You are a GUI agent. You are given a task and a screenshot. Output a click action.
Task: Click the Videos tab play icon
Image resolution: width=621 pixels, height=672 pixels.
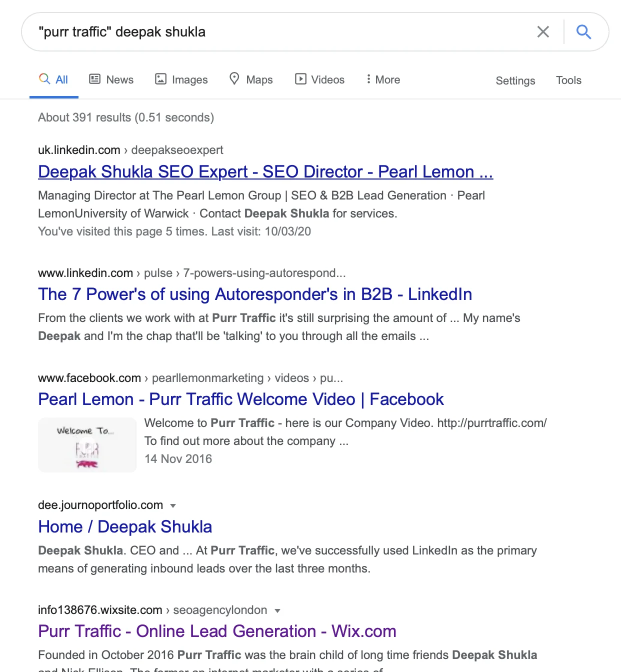coord(300,79)
